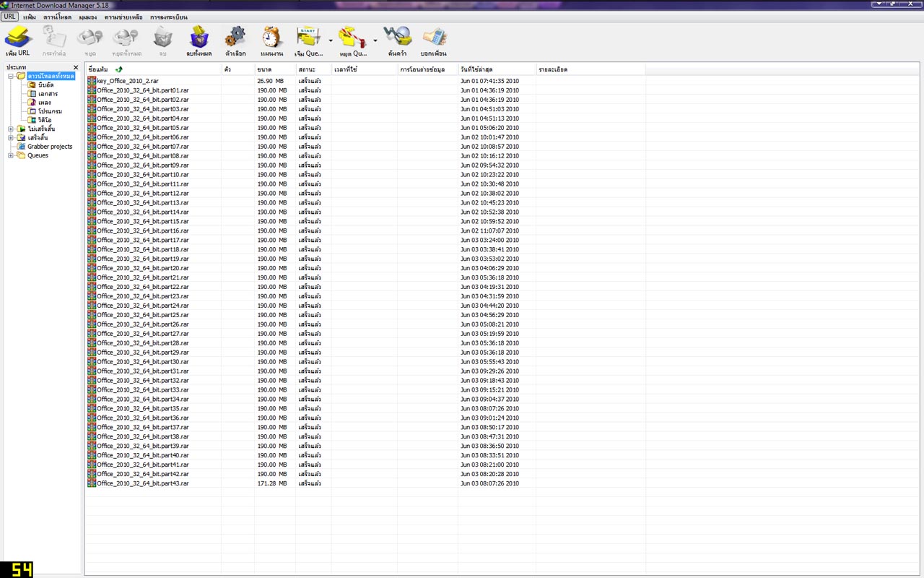Screen dimensions: 924x578
Task: Expand the Queues tree node
Action: (x=11, y=155)
